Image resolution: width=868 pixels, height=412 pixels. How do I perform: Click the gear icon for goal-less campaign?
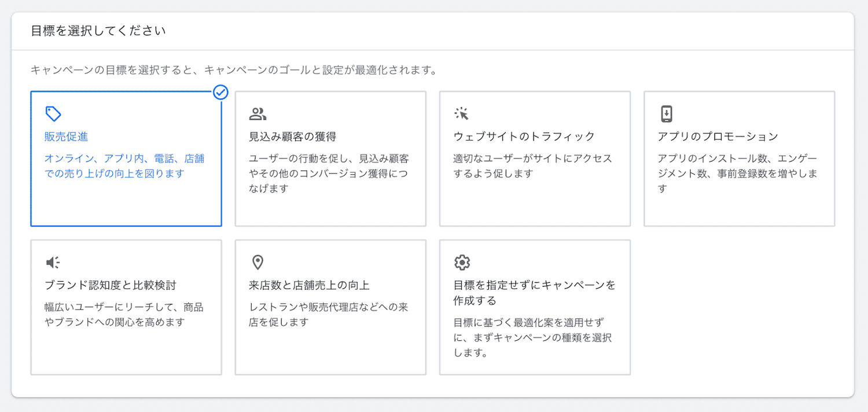pyautogui.click(x=461, y=263)
